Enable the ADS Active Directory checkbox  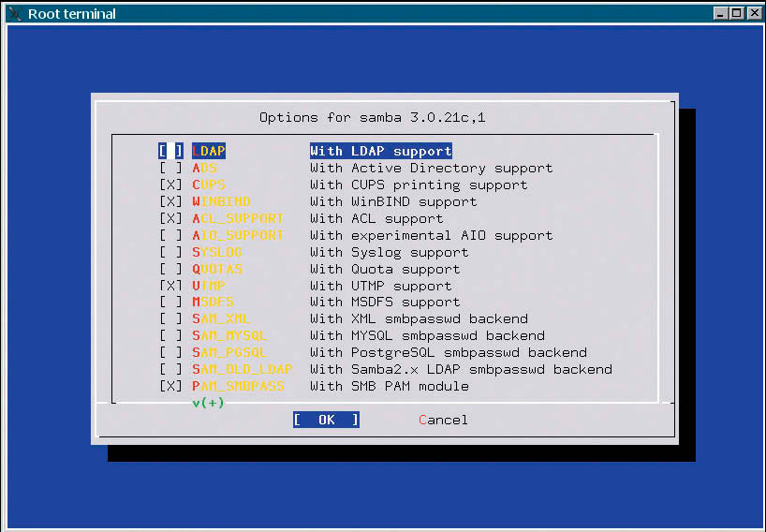170,168
